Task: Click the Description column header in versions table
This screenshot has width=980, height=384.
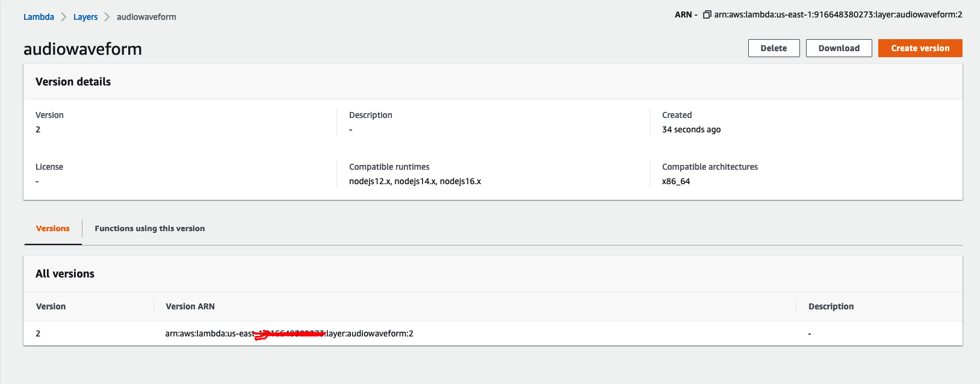Action: pos(831,306)
